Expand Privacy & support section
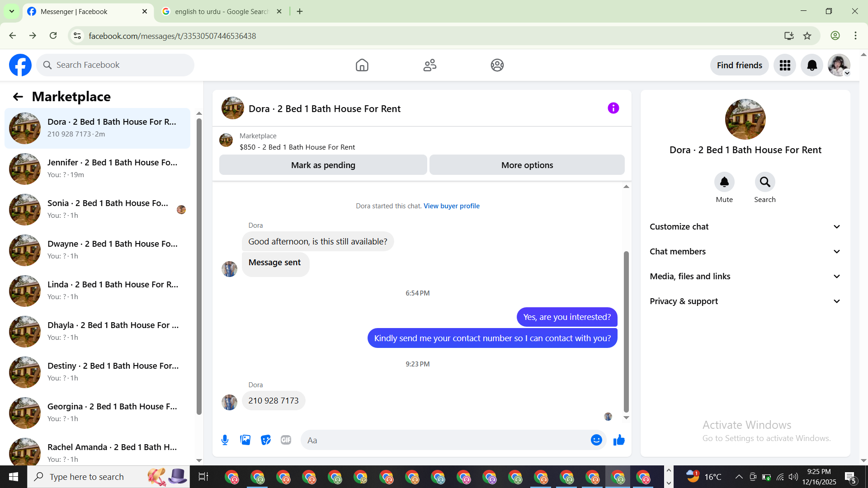This screenshot has width=868, height=488. click(x=745, y=301)
